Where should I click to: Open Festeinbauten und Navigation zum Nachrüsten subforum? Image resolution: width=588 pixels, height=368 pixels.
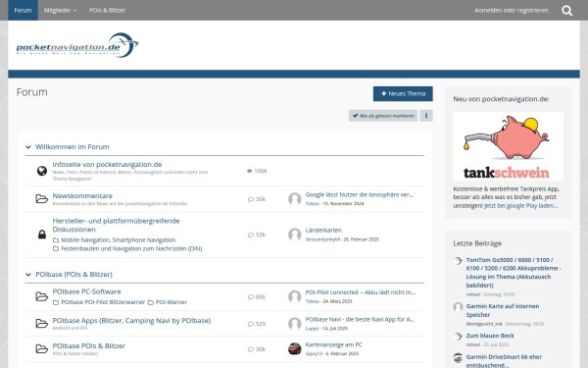pyautogui.click(x=131, y=248)
